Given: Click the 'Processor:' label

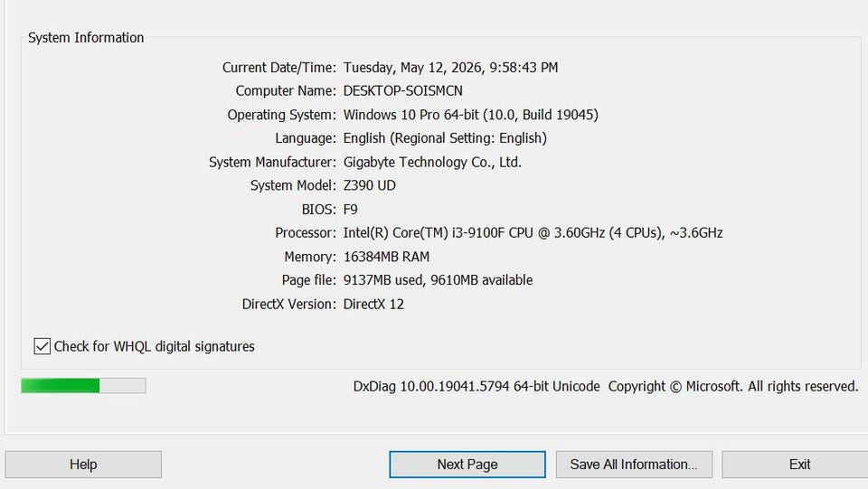Looking at the screenshot, I should click(x=306, y=233).
